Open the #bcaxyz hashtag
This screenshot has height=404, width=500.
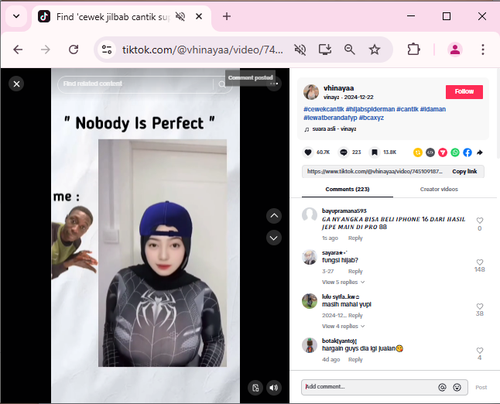coord(371,118)
